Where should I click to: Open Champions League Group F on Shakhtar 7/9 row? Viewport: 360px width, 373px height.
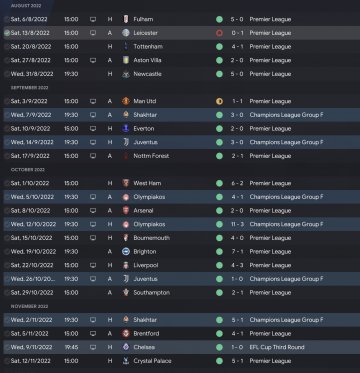(286, 115)
